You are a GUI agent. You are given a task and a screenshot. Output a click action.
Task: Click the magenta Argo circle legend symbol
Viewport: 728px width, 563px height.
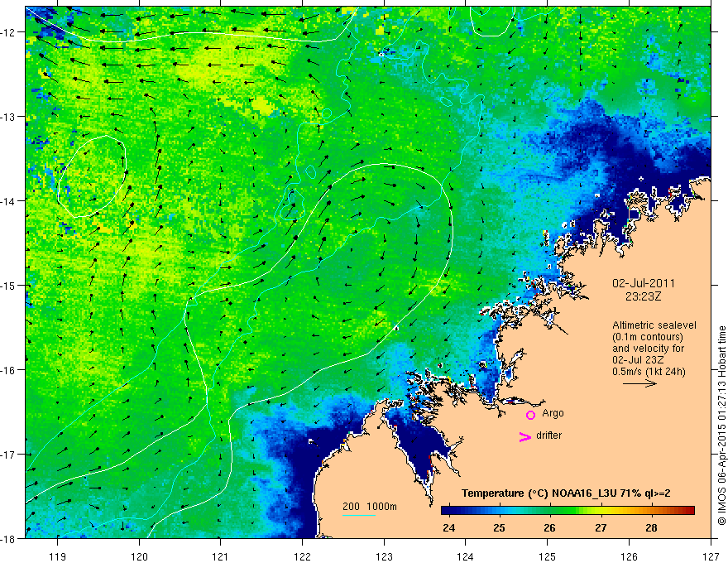[530, 415]
